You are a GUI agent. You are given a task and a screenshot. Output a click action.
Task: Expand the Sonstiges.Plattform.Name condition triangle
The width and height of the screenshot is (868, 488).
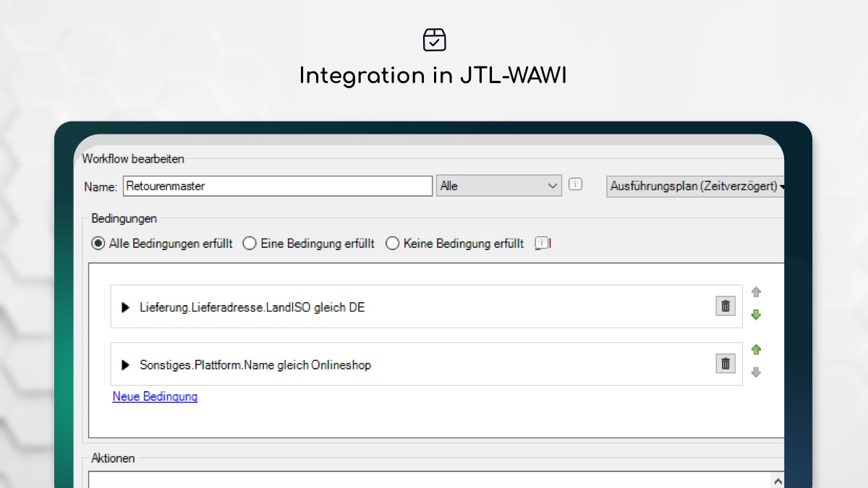tap(126, 365)
